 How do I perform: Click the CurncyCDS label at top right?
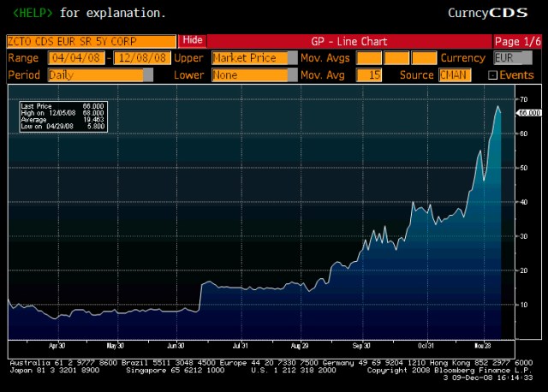coord(488,13)
